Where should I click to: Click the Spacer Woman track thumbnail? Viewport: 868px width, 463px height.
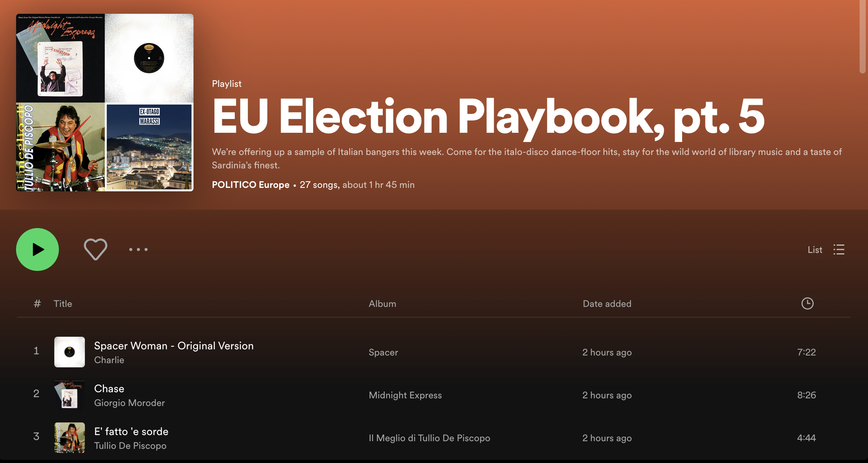coord(70,352)
